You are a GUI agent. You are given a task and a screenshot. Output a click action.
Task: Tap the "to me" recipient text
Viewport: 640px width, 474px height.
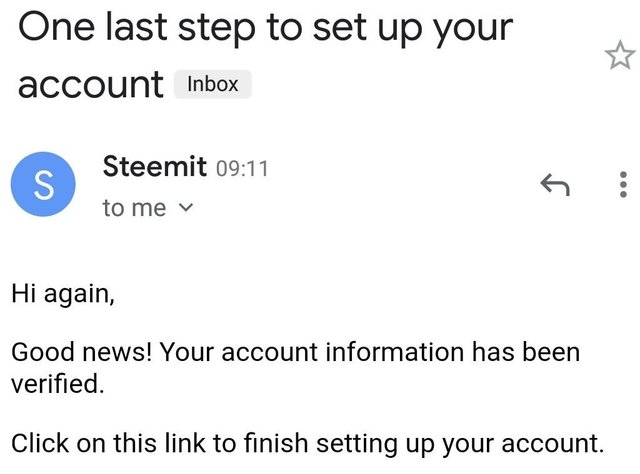[134, 209]
